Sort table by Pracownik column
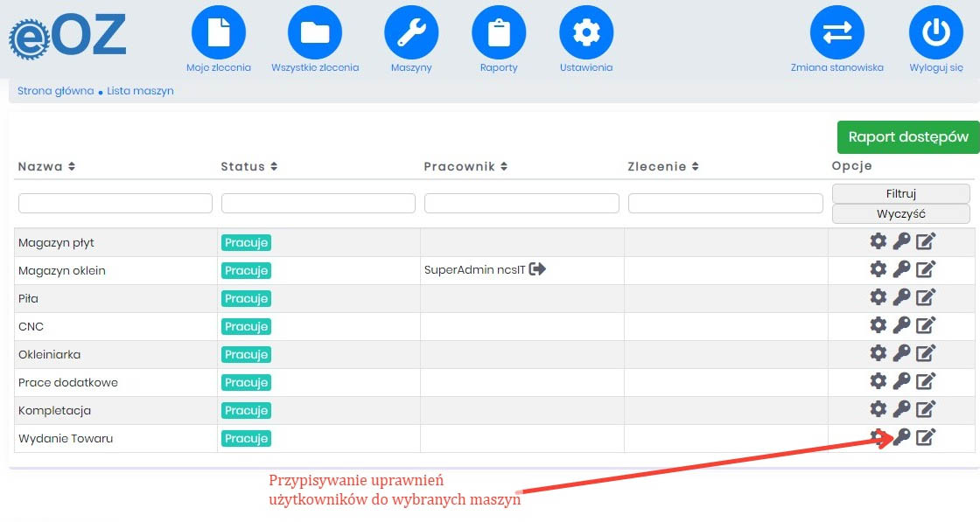The image size is (980, 522). 503,166
